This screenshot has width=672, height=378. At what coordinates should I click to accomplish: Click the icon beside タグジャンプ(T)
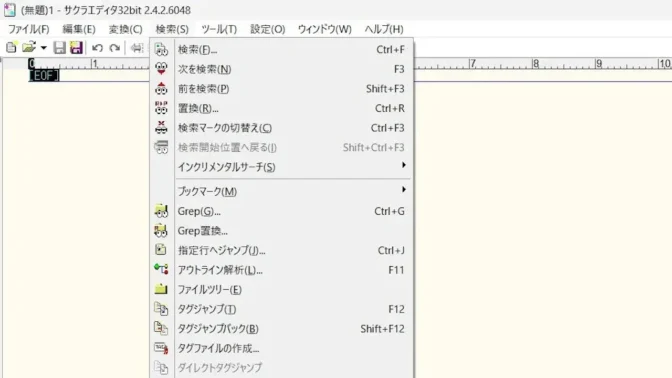coord(161,309)
